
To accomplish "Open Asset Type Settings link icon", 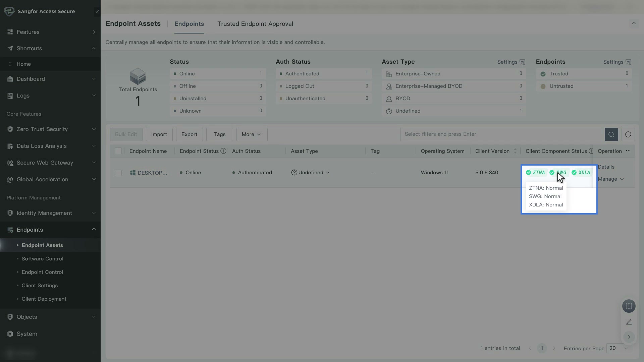I will click(522, 62).
